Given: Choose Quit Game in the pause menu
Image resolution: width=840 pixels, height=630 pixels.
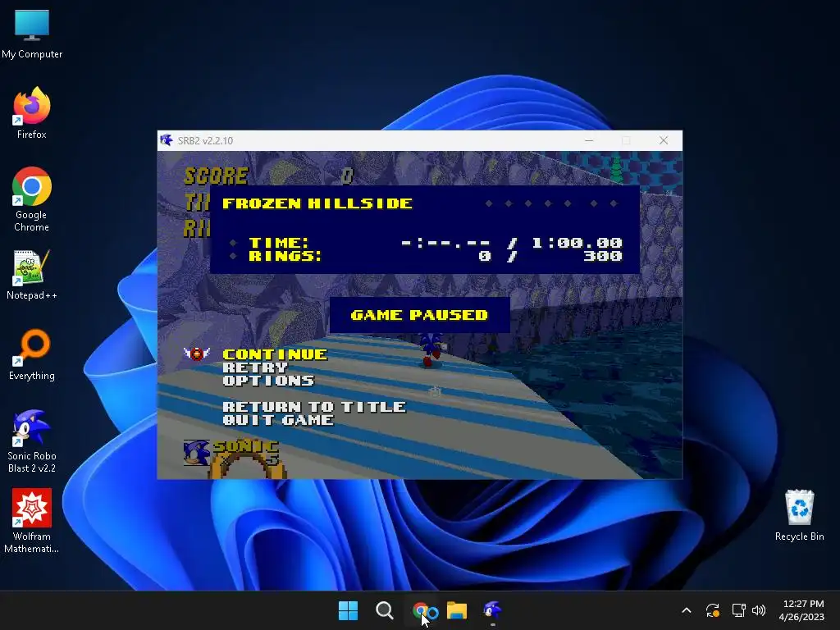Looking at the screenshot, I should (278, 419).
